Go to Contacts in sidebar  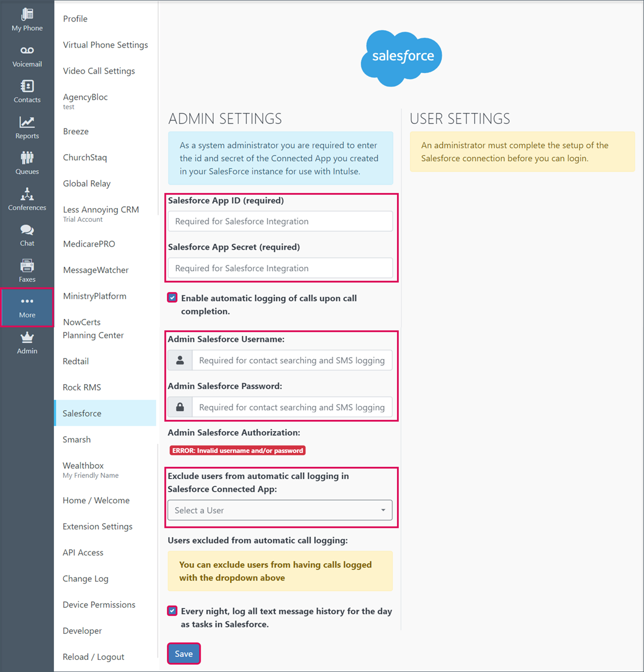click(x=27, y=92)
